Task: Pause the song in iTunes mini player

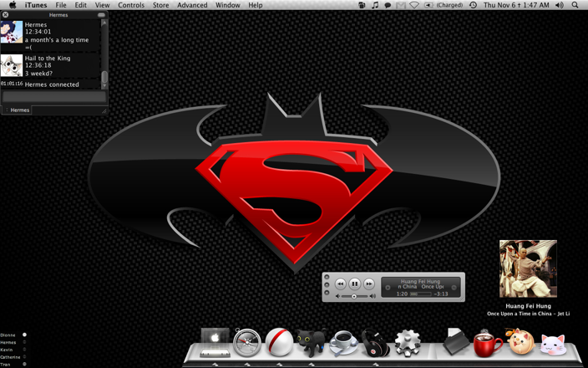Action: pyautogui.click(x=354, y=284)
